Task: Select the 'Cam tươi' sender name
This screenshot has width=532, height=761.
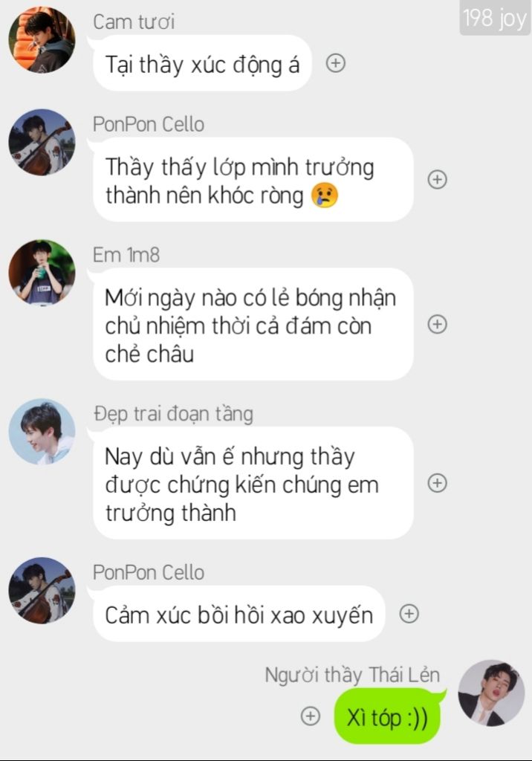Action: 134,22
